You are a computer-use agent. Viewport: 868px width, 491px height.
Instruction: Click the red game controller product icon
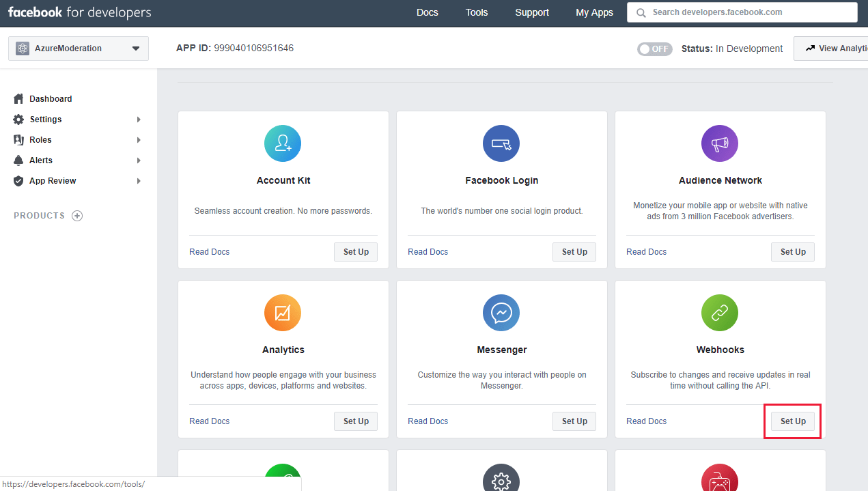[x=720, y=481]
